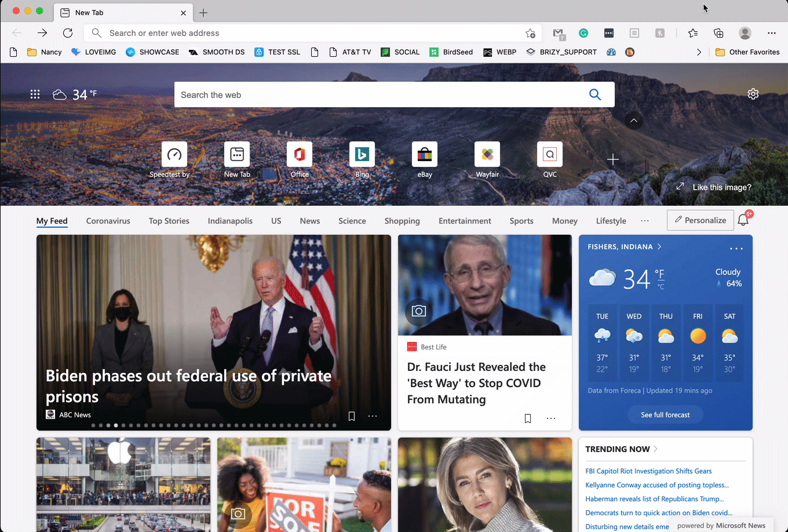This screenshot has width=788, height=532.
Task: Switch temperature unit to °C
Action: point(661,287)
